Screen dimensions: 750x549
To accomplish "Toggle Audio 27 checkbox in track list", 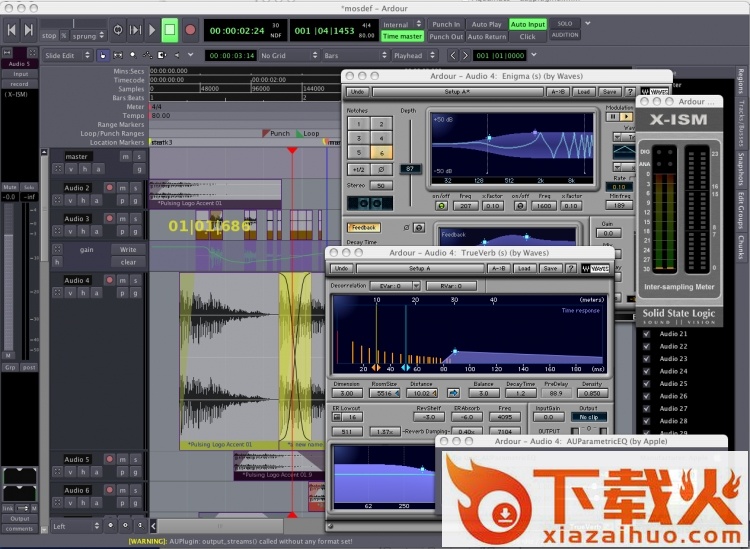I will pos(647,408).
